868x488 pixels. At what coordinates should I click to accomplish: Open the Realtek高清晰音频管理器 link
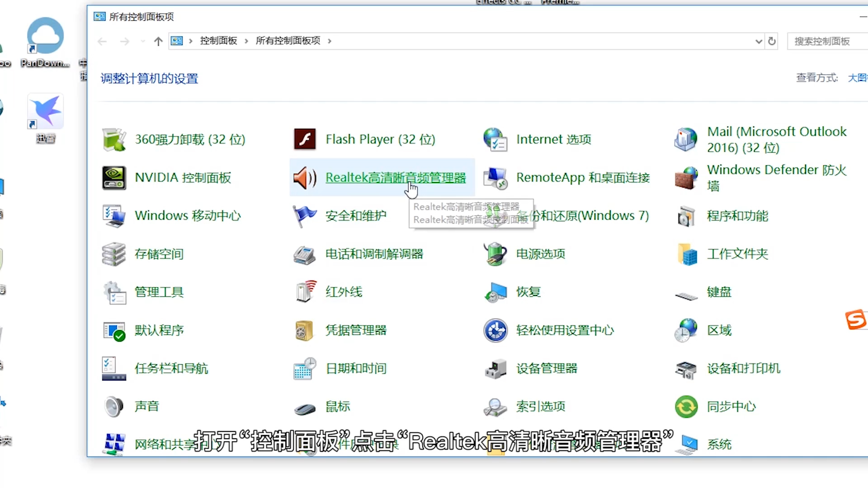tap(396, 178)
